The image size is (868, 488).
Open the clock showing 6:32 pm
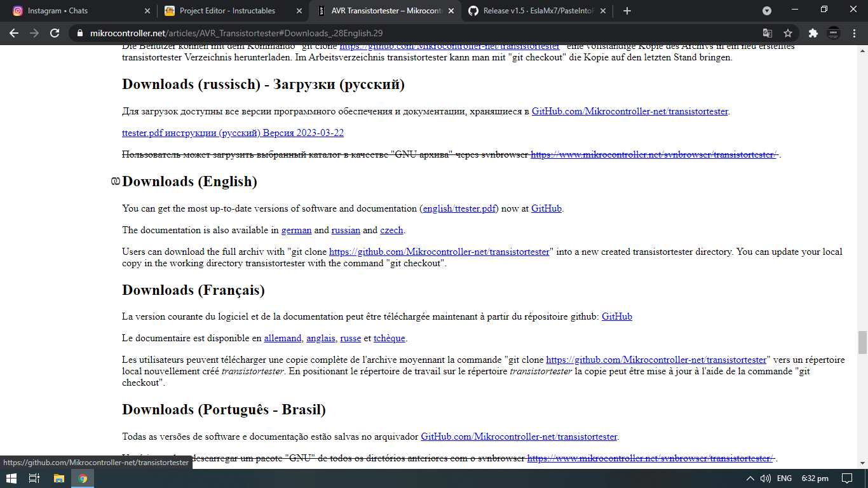[x=815, y=478]
